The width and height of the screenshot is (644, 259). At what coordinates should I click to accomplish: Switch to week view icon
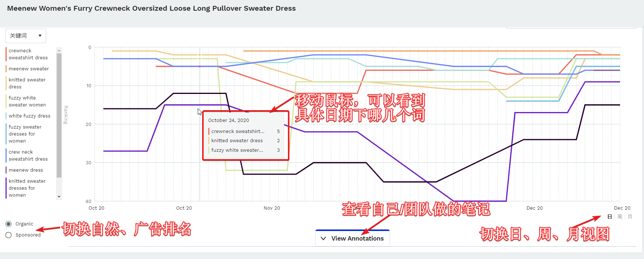point(620,217)
